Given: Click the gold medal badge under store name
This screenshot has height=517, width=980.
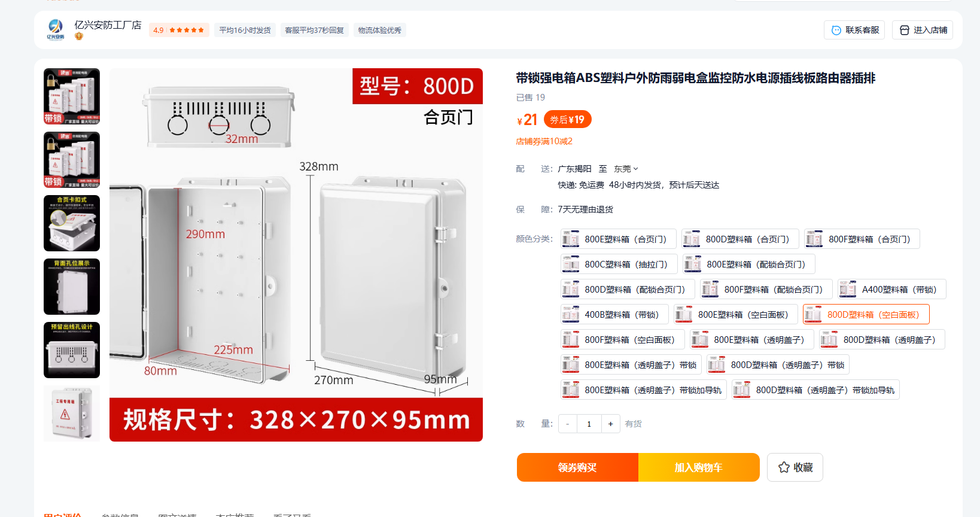Looking at the screenshot, I should 79,37.
